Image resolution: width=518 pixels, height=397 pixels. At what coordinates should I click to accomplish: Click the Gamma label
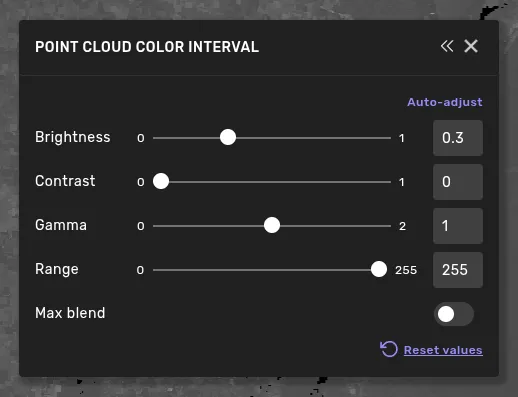(61, 225)
